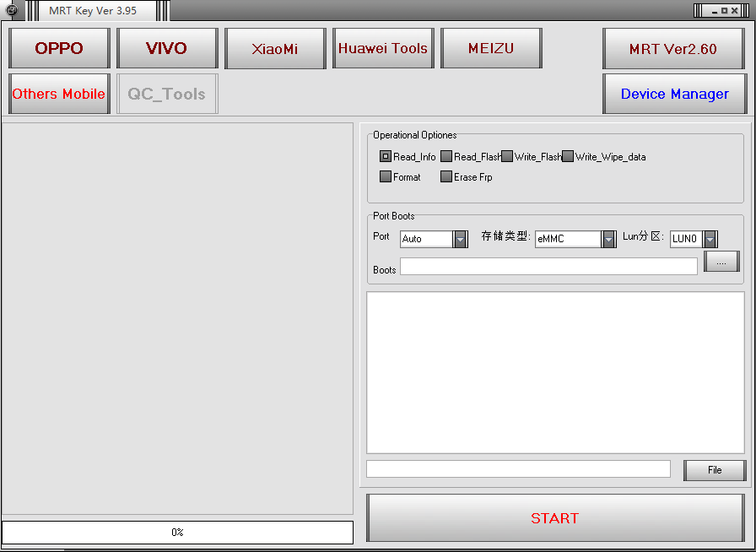
Task: Tick the Write_Wipe_data checkbox
Action: pyautogui.click(x=568, y=156)
